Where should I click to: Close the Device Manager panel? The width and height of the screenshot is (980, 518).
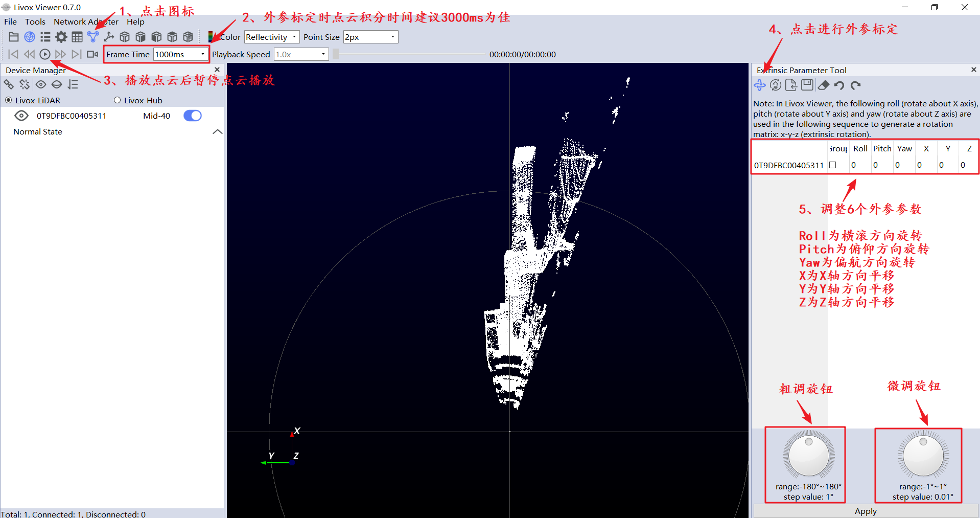(x=217, y=70)
